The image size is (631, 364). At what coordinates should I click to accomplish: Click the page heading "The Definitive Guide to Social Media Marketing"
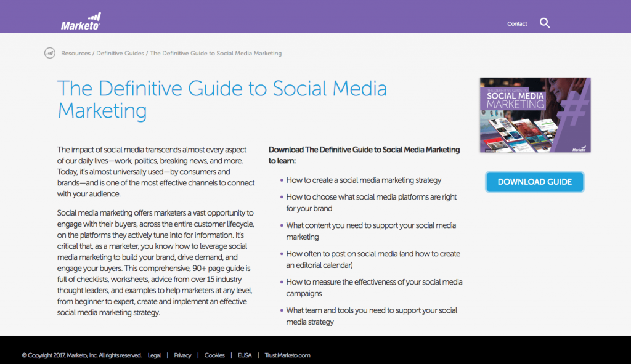point(222,99)
